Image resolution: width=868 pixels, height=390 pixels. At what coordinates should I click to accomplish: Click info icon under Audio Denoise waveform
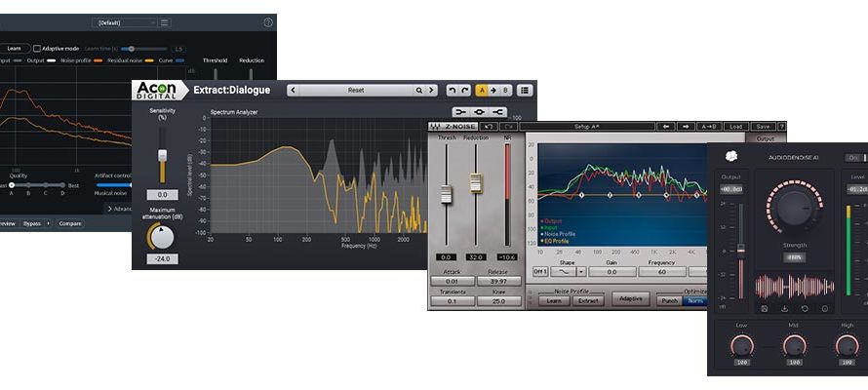pyautogui.click(x=825, y=309)
